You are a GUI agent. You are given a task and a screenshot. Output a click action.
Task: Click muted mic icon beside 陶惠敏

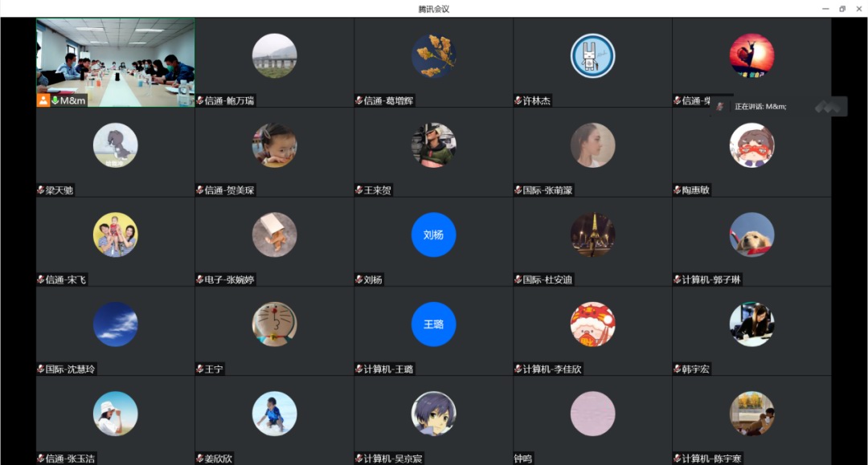coord(677,190)
